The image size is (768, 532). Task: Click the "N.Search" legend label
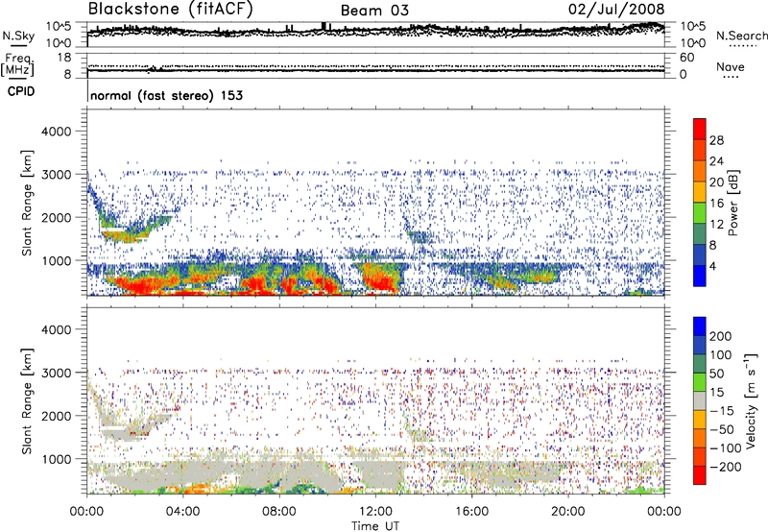tap(741, 36)
